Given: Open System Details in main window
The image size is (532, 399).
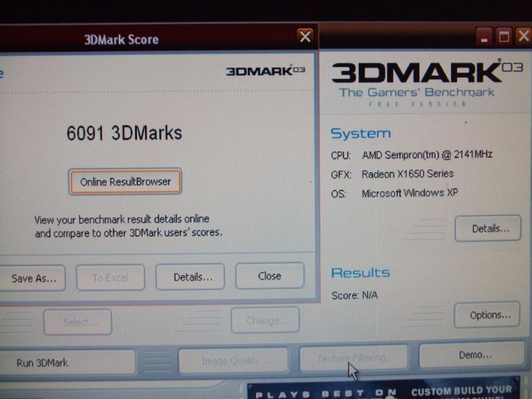Looking at the screenshot, I should tap(488, 228).
